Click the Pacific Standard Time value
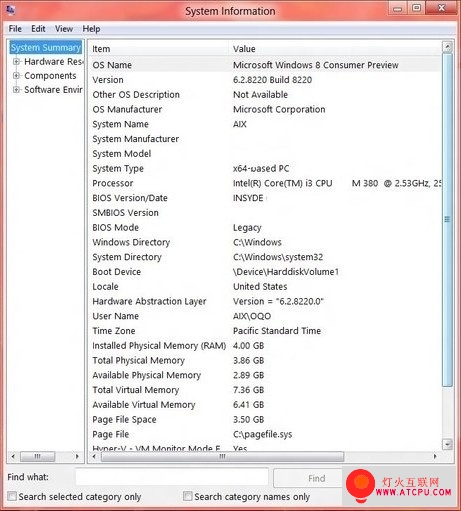The height and width of the screenshot is (511, 461). (x=277, y=331)
